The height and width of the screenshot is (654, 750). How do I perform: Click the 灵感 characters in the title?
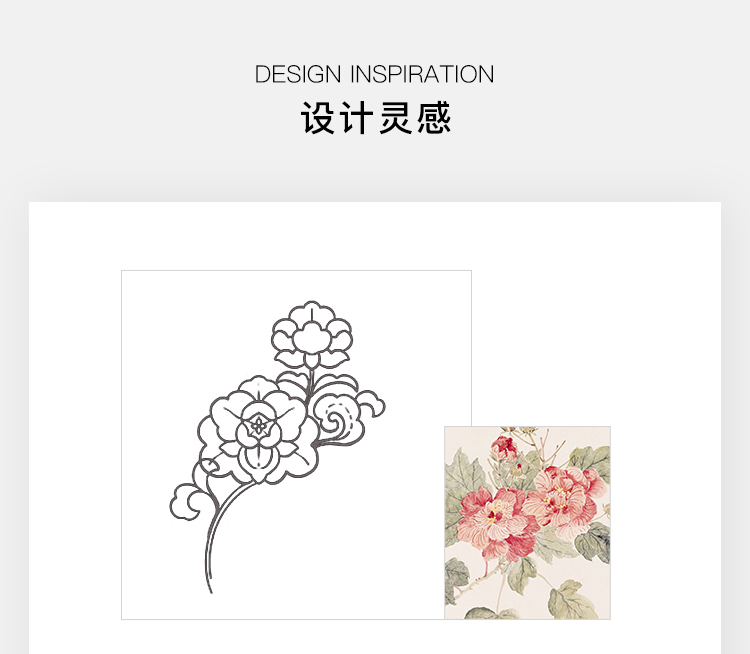click(x=415, y=118)
